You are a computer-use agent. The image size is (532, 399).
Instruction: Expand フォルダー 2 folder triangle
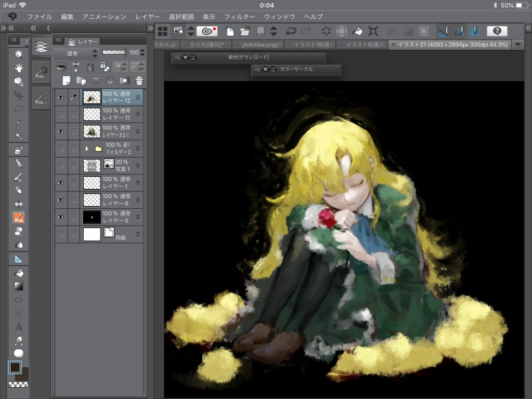[87, 148]
